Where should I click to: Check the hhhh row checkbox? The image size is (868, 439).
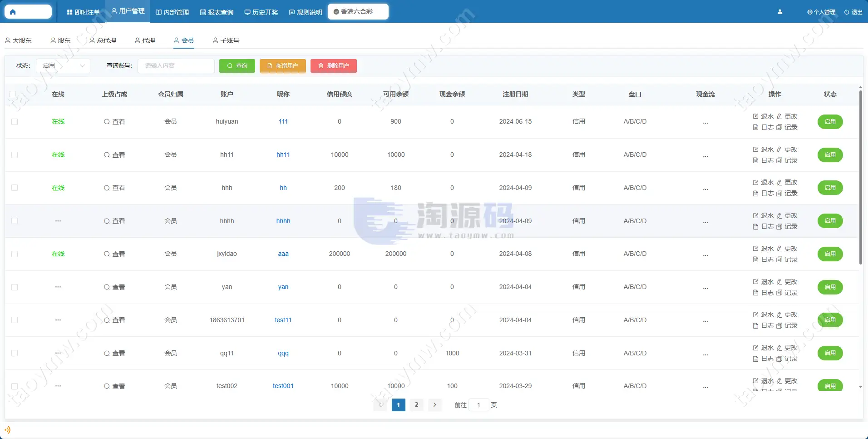(15, 221)
